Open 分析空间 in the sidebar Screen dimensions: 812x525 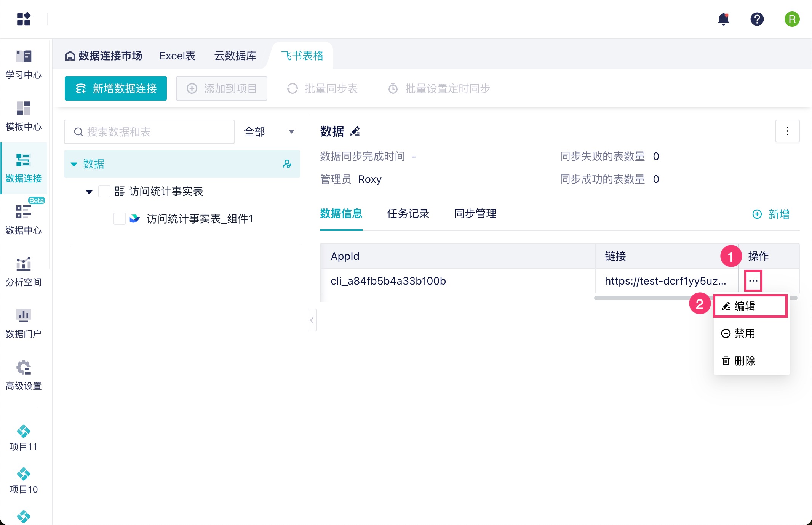(x=24, y=271)
